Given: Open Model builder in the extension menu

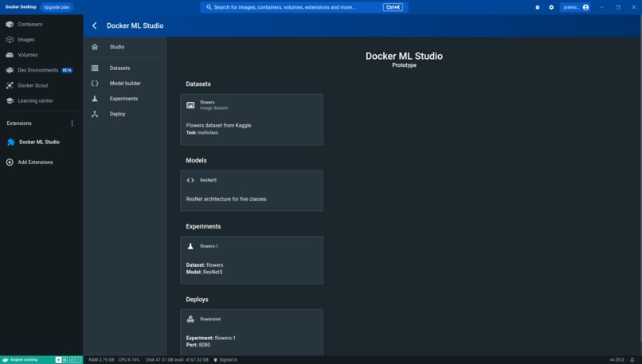Looking at the screenshot, I should [125, 83].
